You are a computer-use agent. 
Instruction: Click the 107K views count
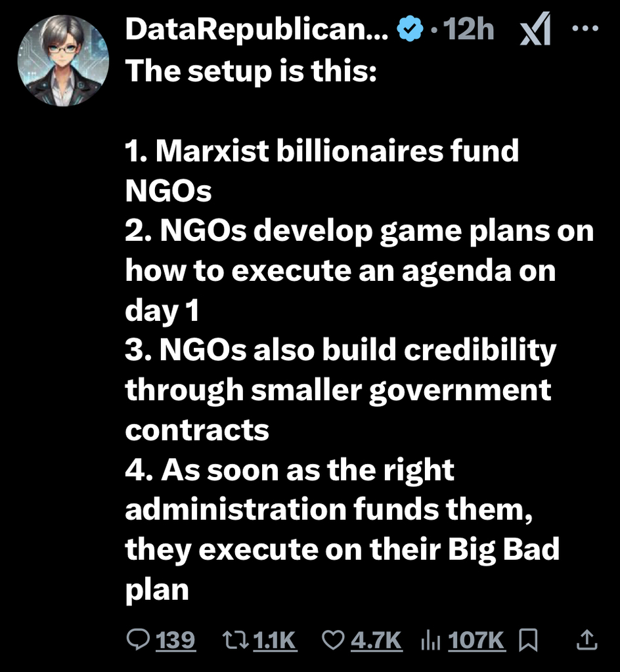click(476, 640)
